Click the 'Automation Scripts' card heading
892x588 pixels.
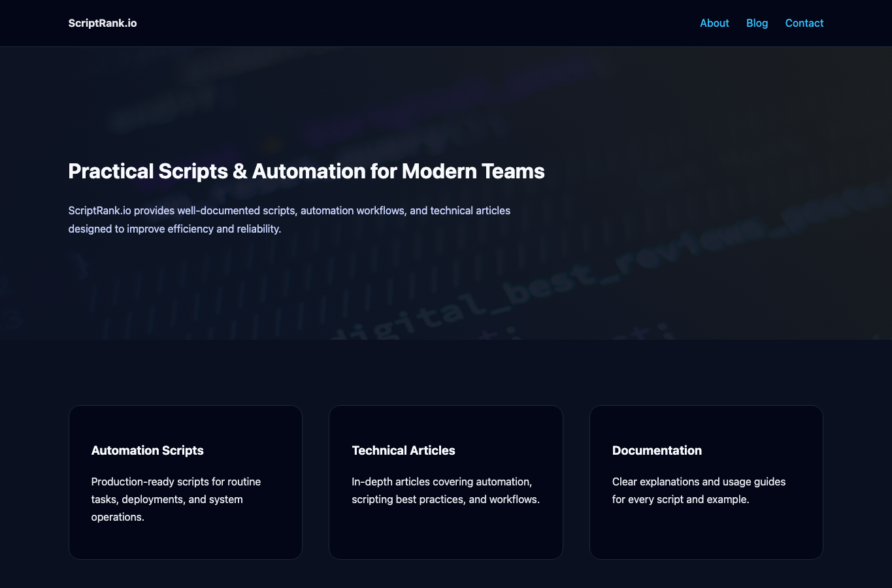coord(148,450)
